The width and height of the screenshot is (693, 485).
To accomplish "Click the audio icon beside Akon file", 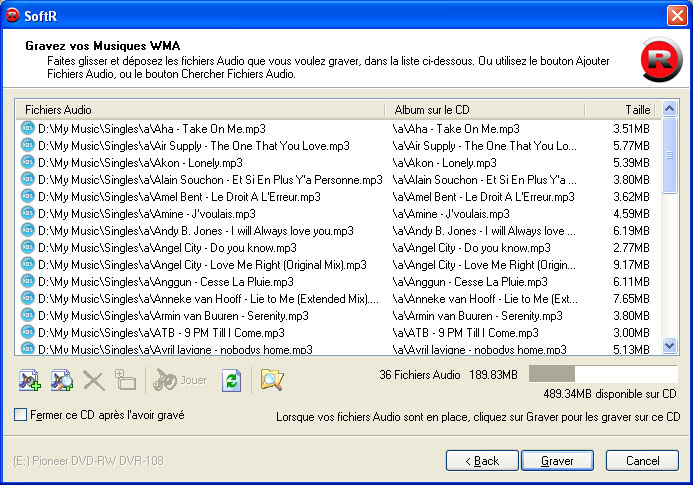I will point(27,162).
